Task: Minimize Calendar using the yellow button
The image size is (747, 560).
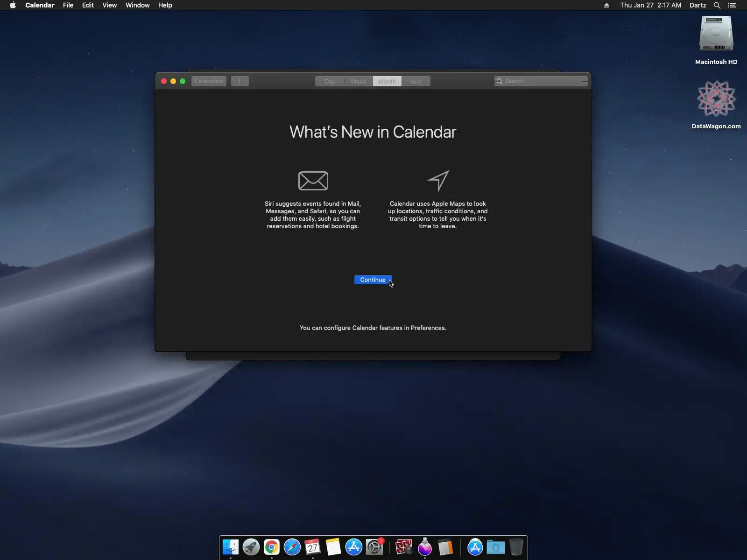Action: tap(173, 81)
